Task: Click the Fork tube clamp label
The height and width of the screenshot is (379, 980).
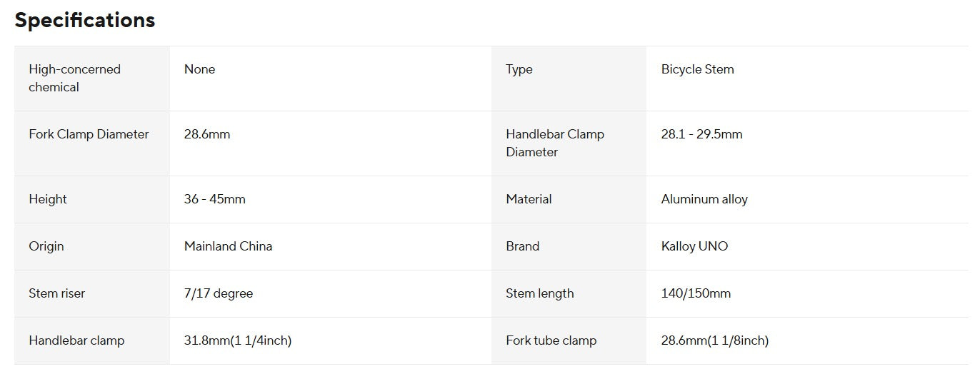Action: (x=551, y=340)
